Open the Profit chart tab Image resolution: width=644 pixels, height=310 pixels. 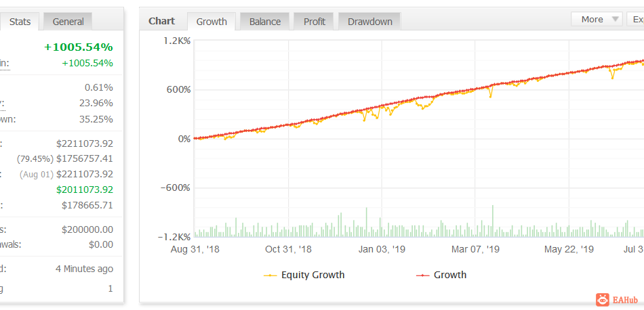coord(314,22)
